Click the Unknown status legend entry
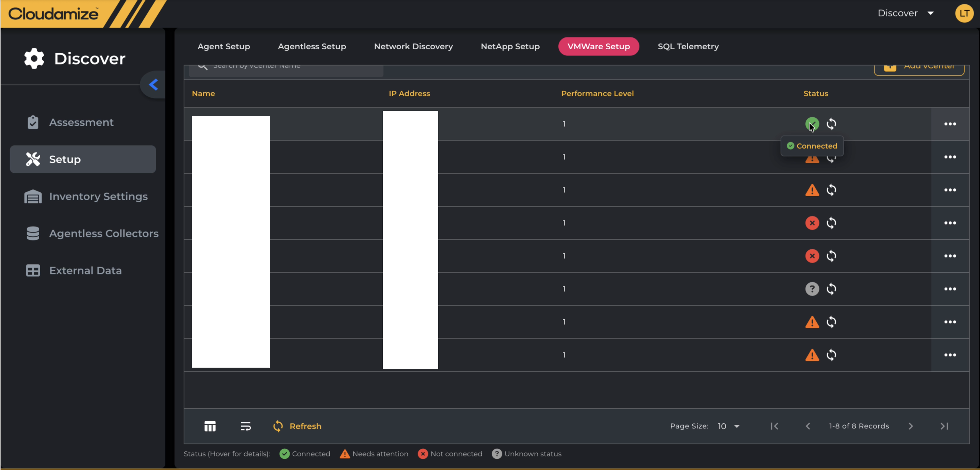 click(526, 454)
